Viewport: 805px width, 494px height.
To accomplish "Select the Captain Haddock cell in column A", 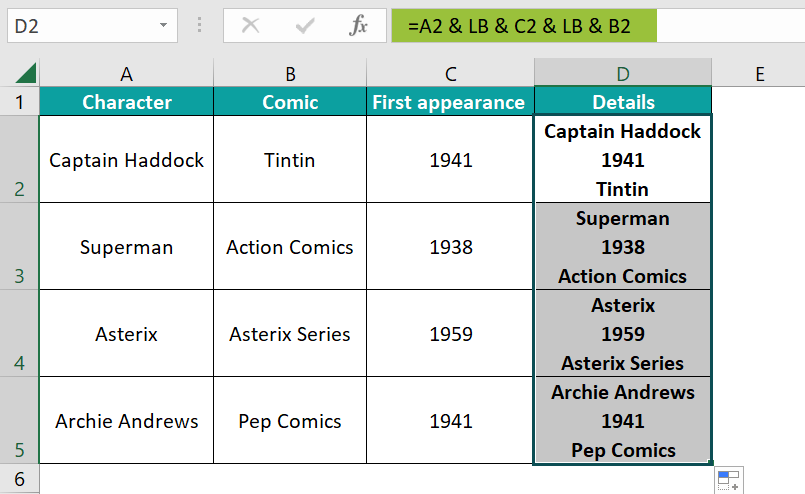I will point(126,159).
